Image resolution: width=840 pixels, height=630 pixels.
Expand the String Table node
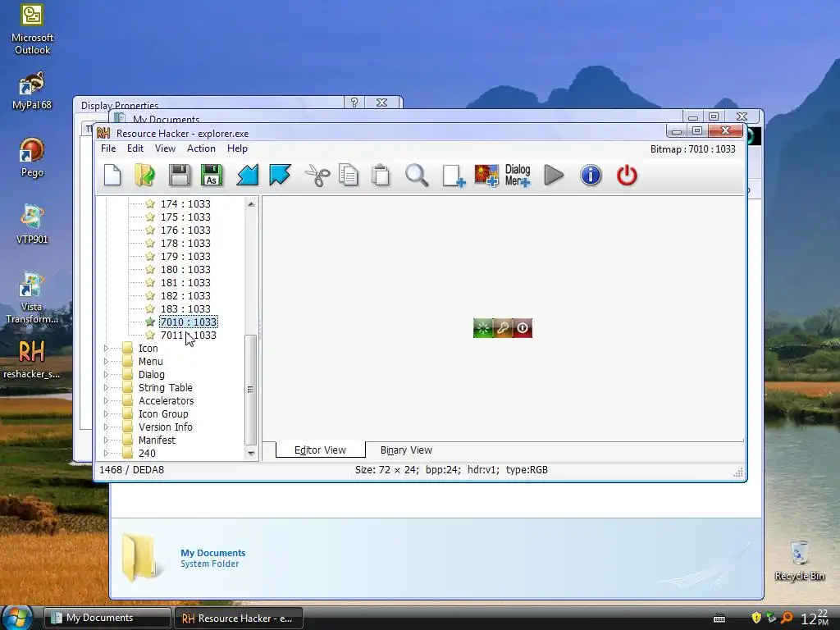tap(106, 388)
